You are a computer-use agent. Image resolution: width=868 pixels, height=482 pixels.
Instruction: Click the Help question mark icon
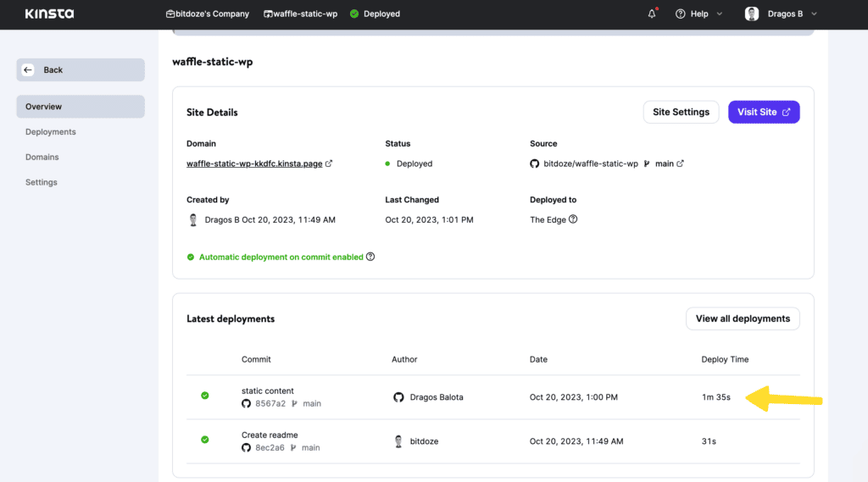tap(681, 14)
